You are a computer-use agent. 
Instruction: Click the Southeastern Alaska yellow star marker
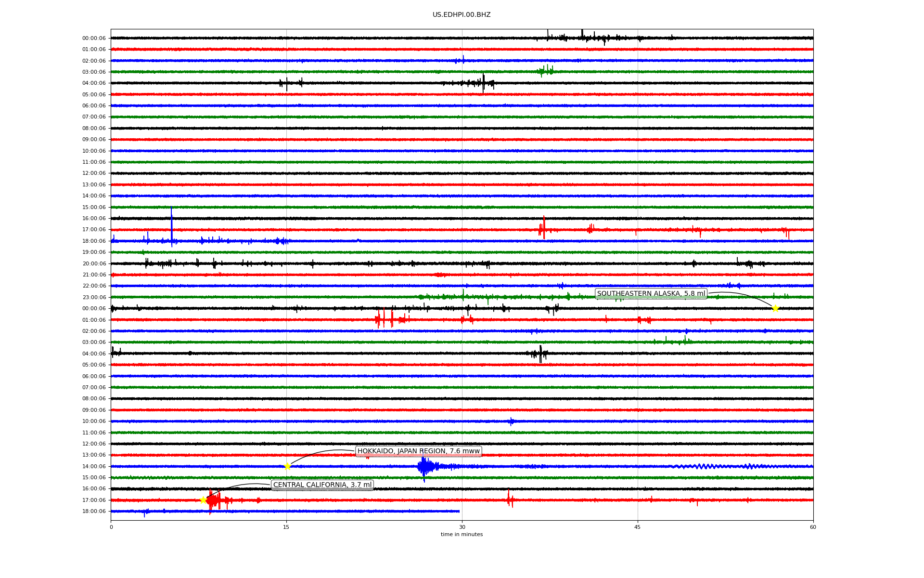(775, 308)
